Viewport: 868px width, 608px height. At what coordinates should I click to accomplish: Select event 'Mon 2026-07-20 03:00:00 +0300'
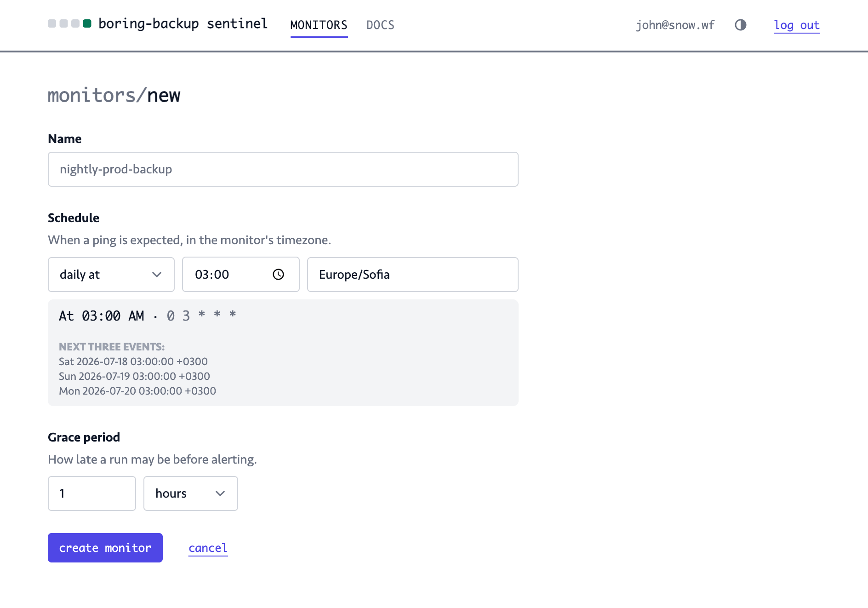[137, 391]
